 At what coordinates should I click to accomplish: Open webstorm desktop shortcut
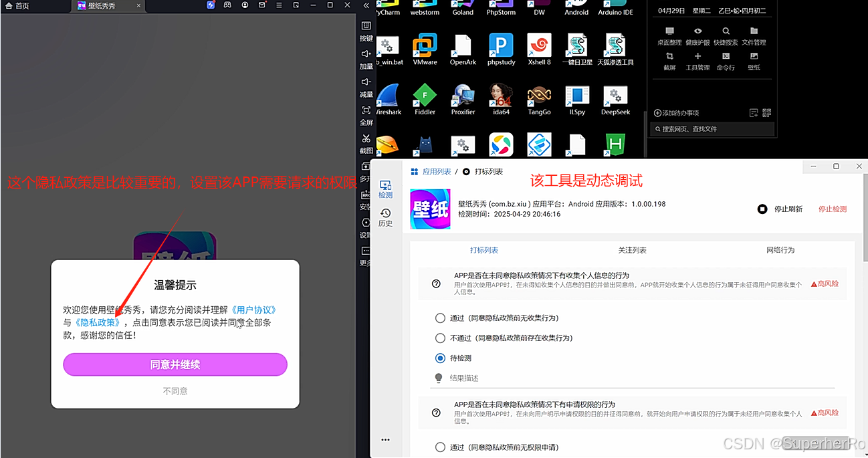click(425, 9)
